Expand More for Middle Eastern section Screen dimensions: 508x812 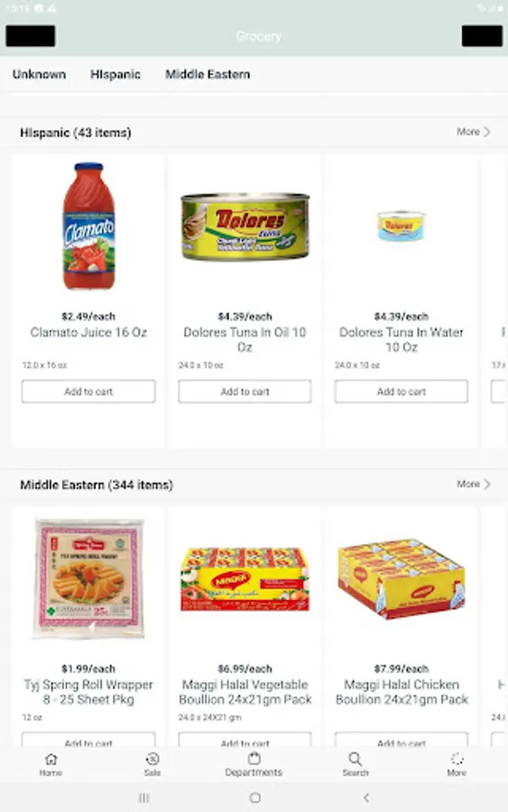pyautogui.click(x=474, y=484)
